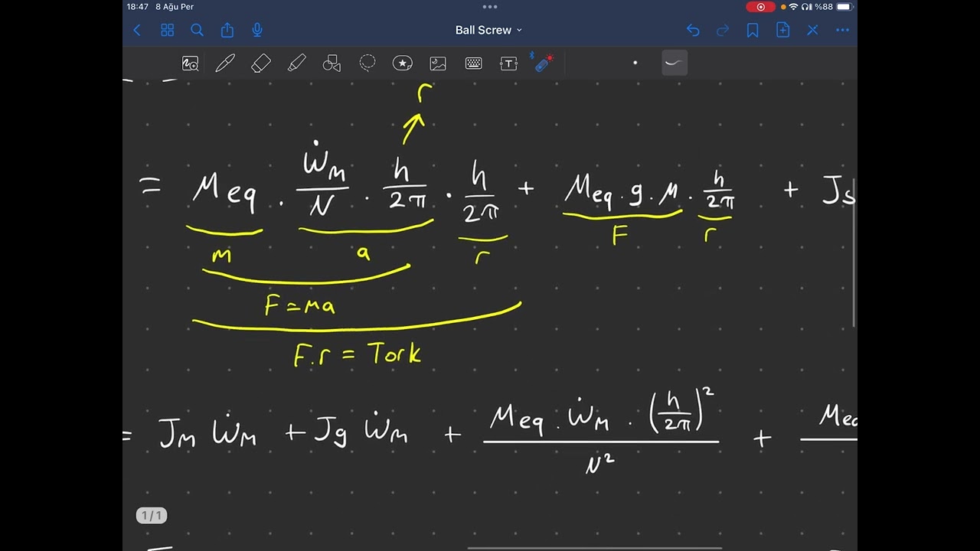Image resolution: width=980 pixels, height=551 pixels.
Task: Select the Shapes tool
Action: click(x=332, y=64)
